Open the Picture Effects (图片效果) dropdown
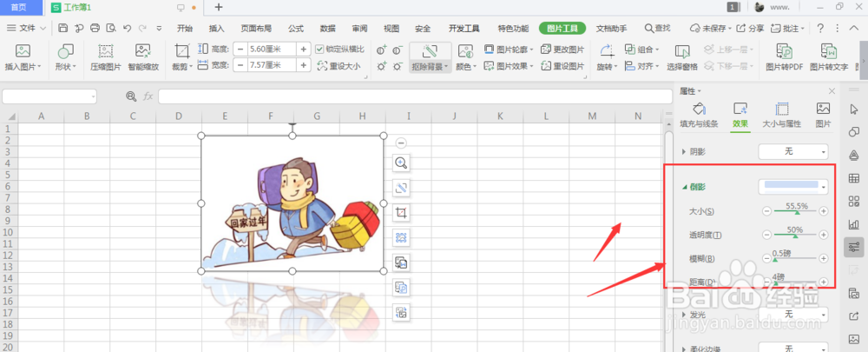This screenshot has width=868, height=352. point(509,66)
